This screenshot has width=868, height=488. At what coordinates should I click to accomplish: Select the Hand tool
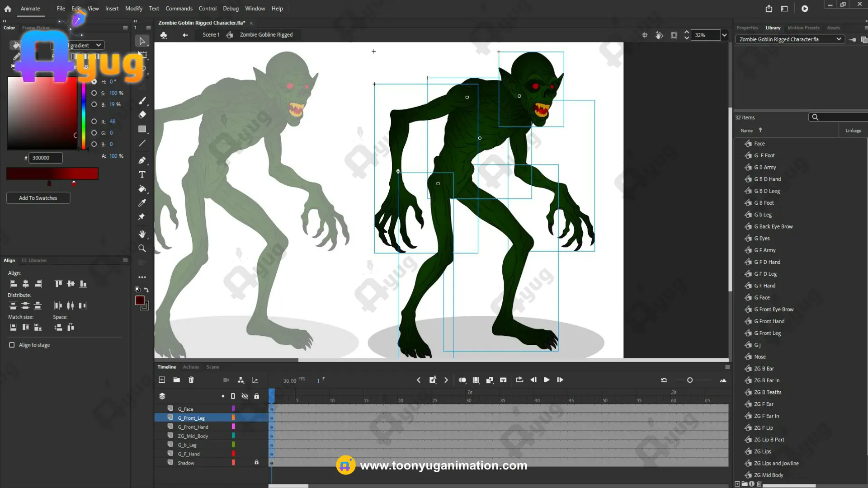(142, 234)
